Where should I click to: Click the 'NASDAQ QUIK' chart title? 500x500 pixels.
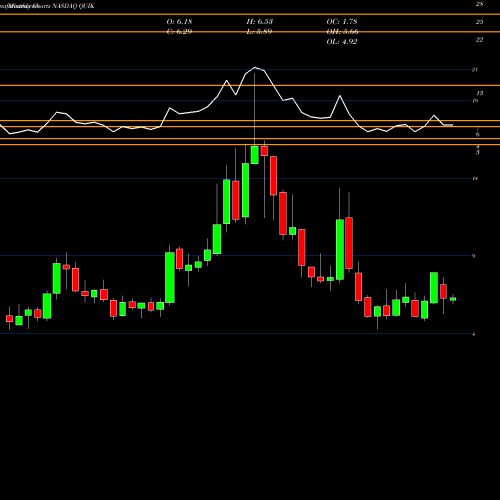coord(73,6)
